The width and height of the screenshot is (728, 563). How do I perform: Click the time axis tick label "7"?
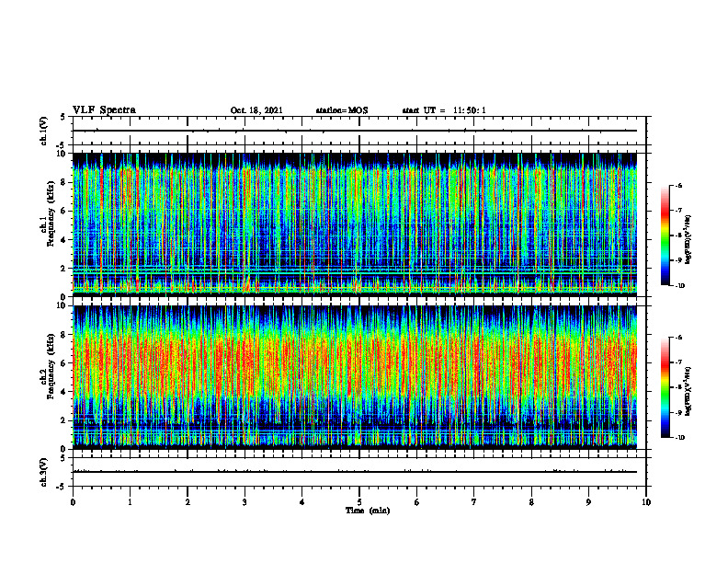(x=474, y=502)
